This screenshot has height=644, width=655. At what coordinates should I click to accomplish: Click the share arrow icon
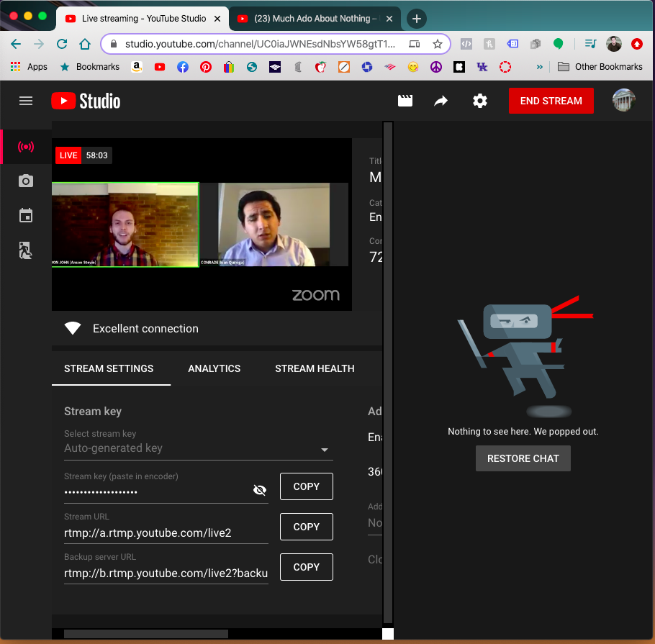click(441, 101)
